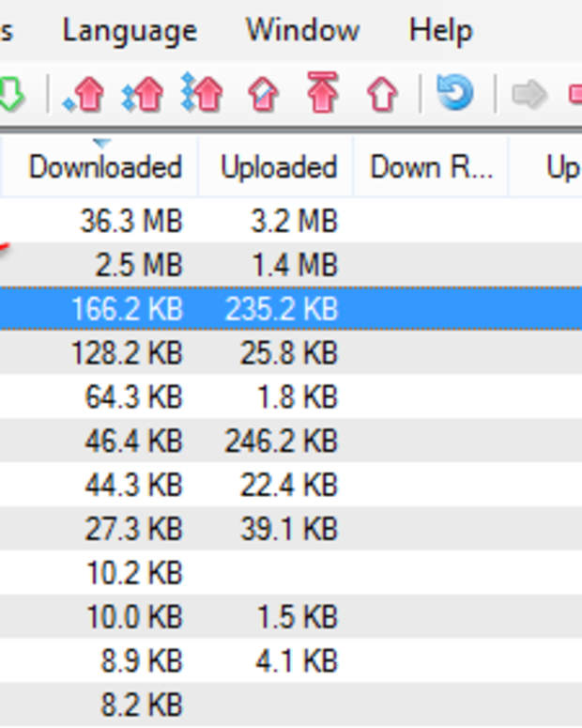582x728 pixels.
Task: Sort by the Uploaded column header
Action: point(278,167)
